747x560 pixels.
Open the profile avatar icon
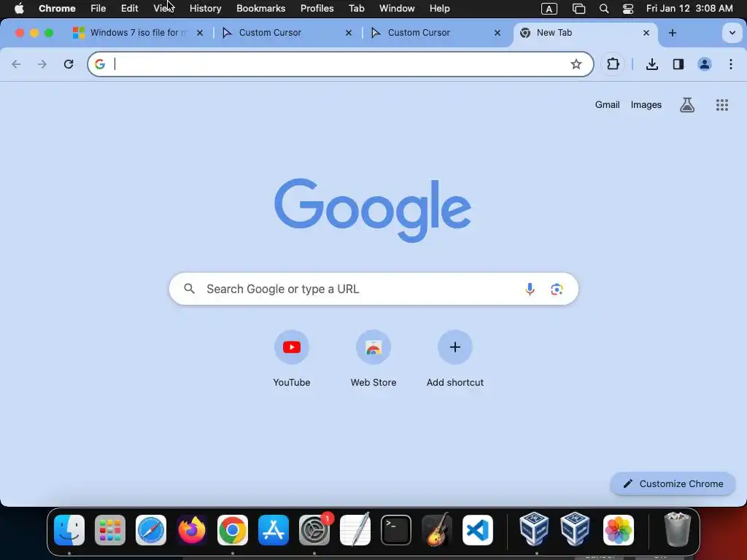704,64
